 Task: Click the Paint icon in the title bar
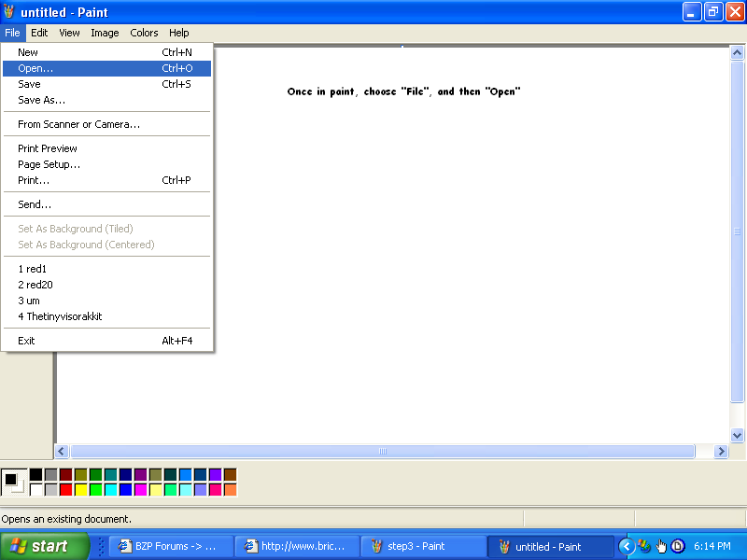pos(9,12)
